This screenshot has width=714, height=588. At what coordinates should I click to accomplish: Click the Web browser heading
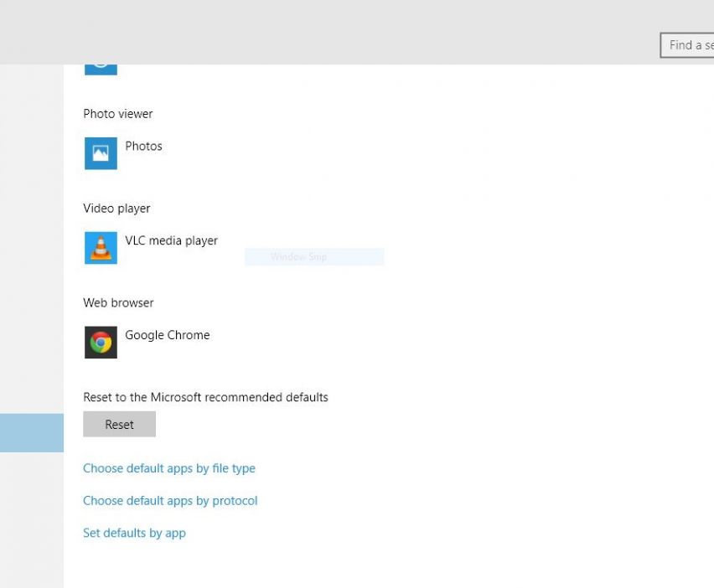coord(118,303)
